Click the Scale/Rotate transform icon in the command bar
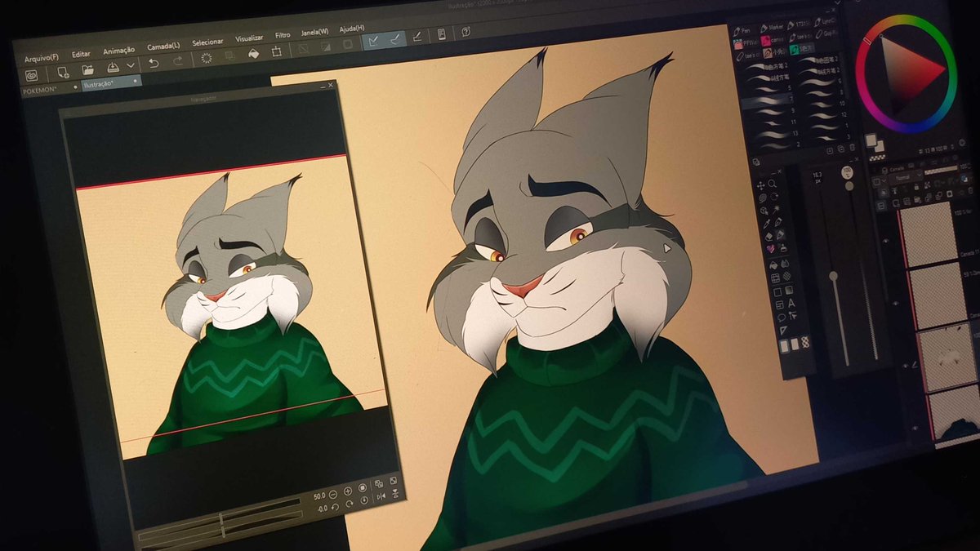 click(x=277, y=51)
